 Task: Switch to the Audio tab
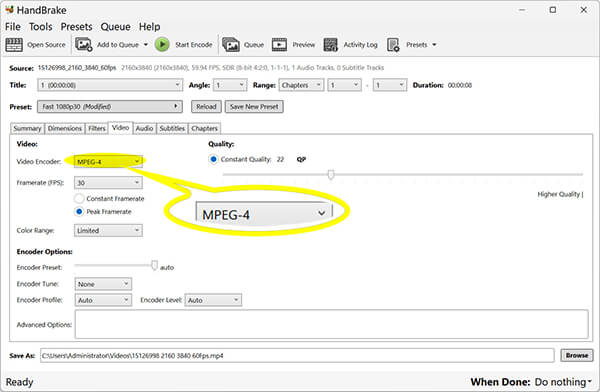click(x=144, y=128)
